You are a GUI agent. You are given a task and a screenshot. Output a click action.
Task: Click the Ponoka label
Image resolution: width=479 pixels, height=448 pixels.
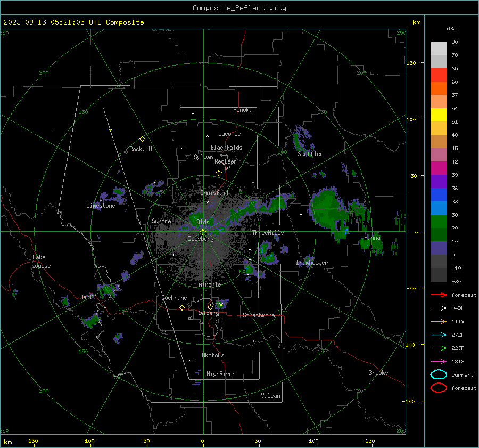pos(243,110)
